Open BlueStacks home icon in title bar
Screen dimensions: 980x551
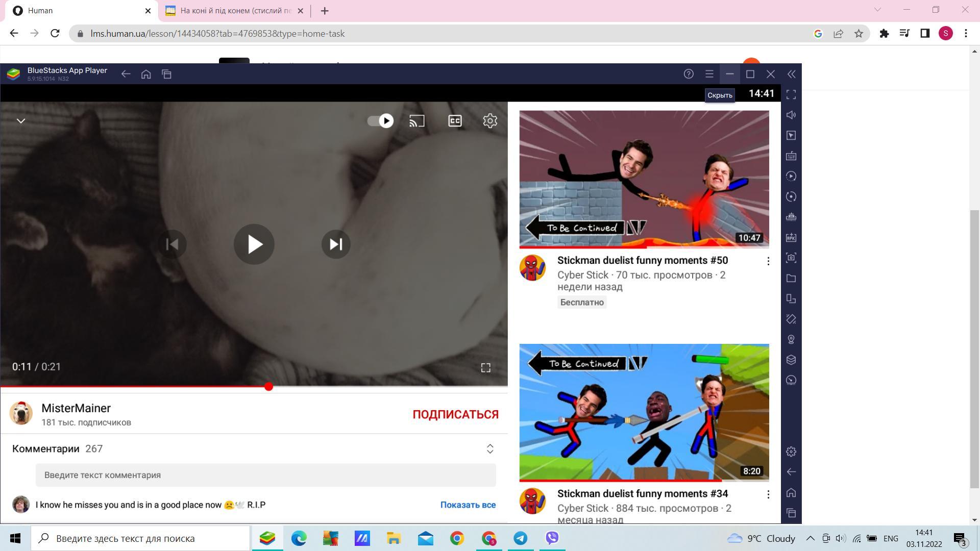click(x=146, y=74)
